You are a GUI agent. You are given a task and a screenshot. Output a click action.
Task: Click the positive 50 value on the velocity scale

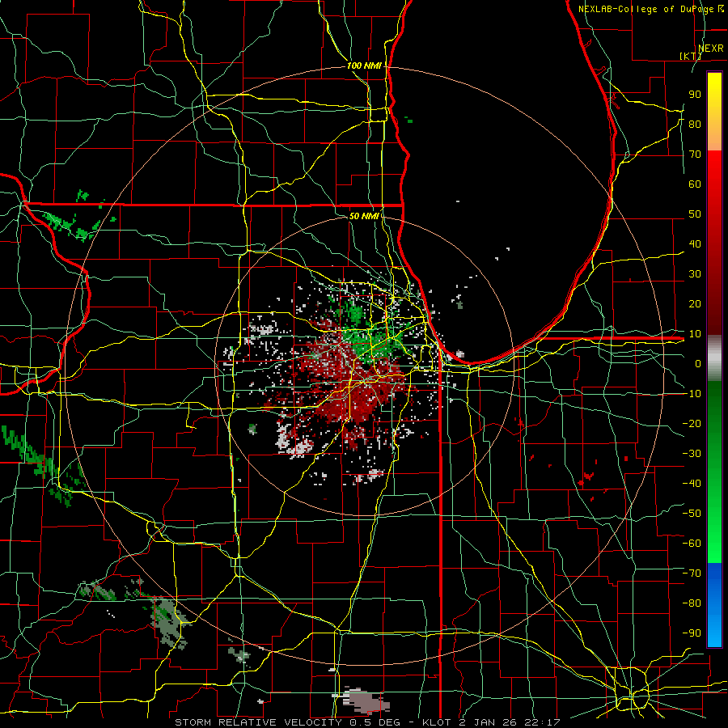point(695,214)
